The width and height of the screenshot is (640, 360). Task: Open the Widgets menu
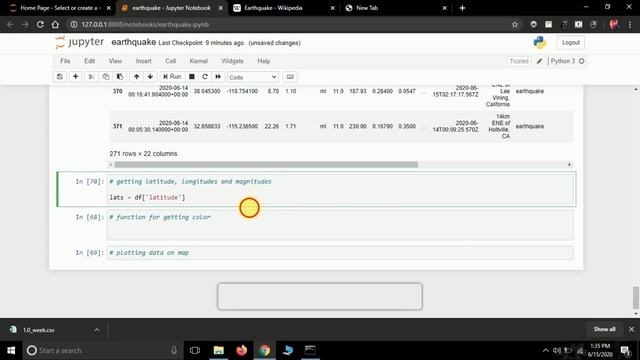coord(232,61)
